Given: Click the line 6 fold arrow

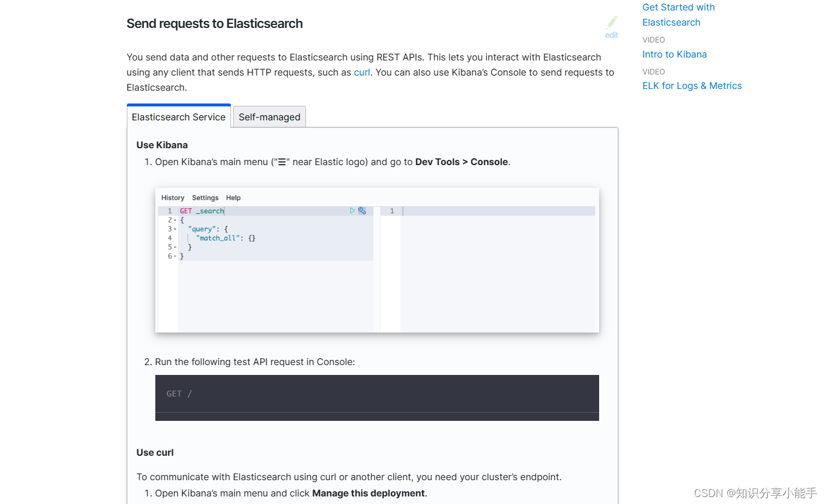Looking at the screenshot, I should [175, 256].
